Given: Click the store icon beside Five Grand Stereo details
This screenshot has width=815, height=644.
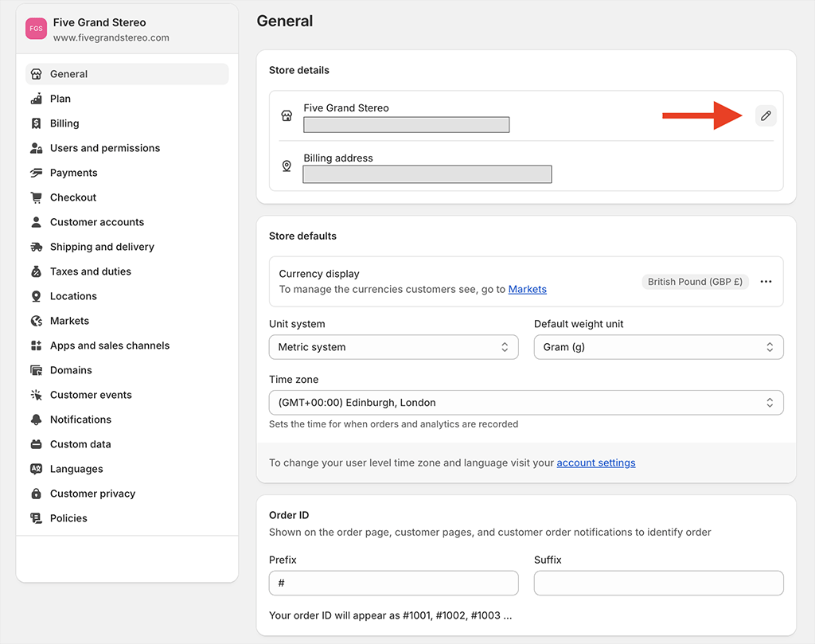Looking at the screenshot, I should click(x=287, y=115).
